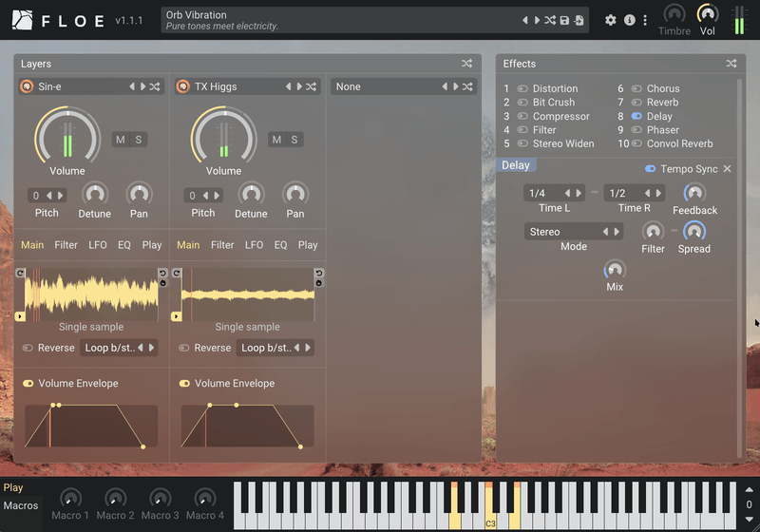
Task: Open the Macros tab at bottom left
Action: click(20, 505)
